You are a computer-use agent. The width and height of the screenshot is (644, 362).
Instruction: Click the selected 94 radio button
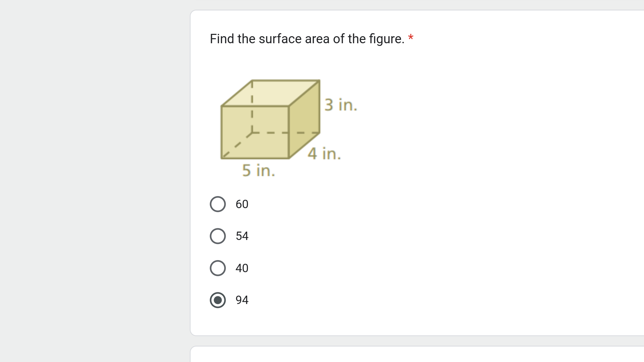point(218,300)
